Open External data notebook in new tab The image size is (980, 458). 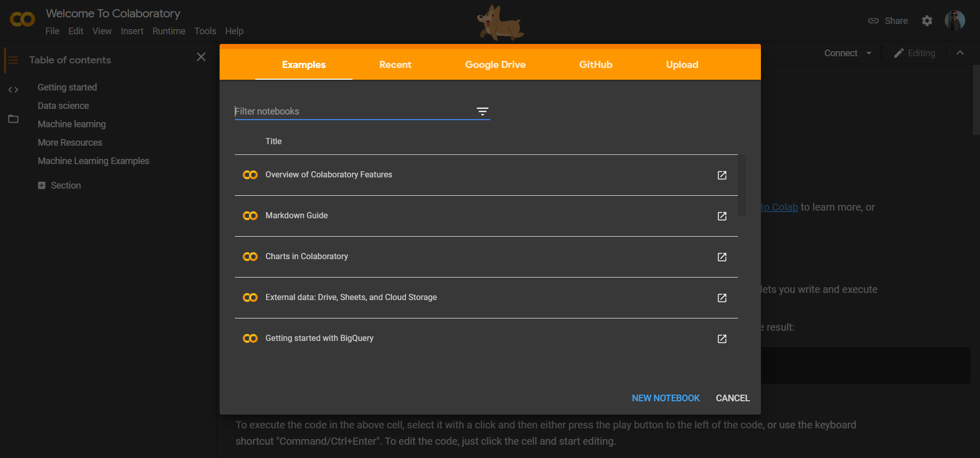pos(722,298)
